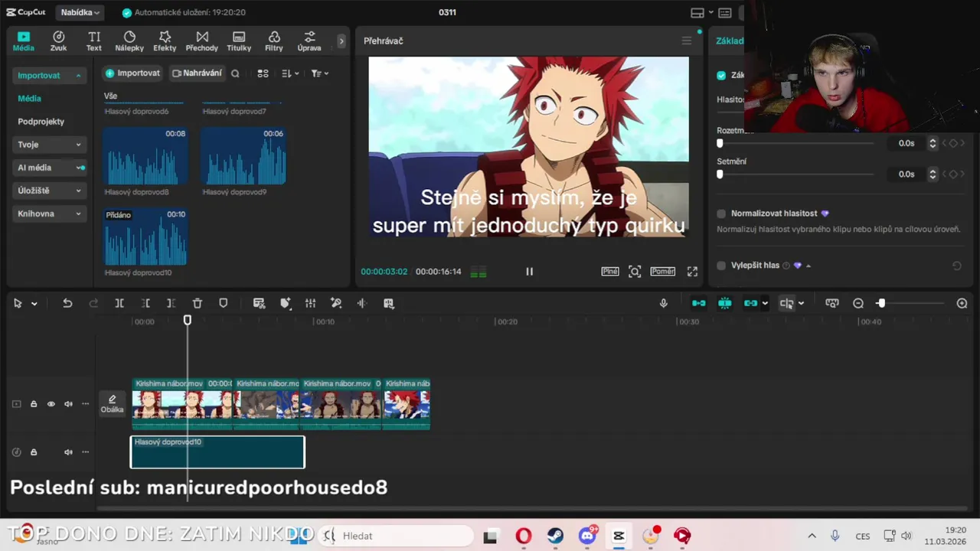The height and width of the screenshot is (551, 980).
Task: Click the timeline zoom slider handle
Action: (x=881, y=304)
